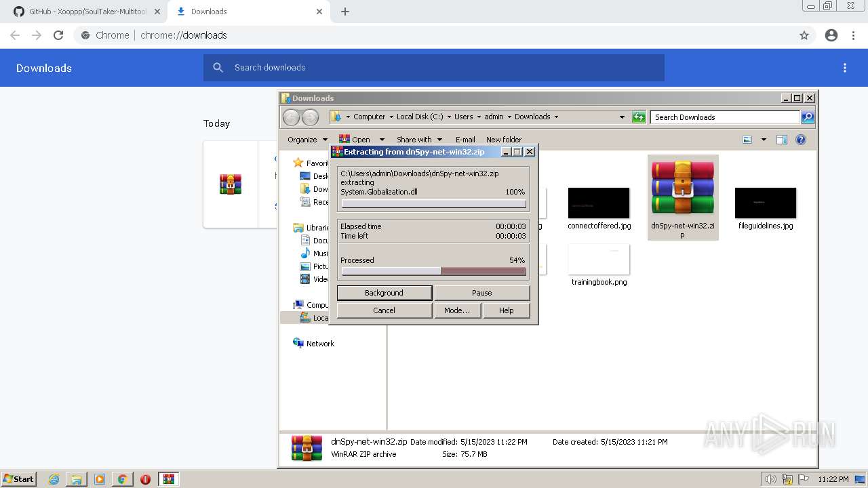Image resolution: width=868 pixels, height=488 pixels.
Task: Click the Favorites star in navigation pane
Action: pyautogui.click(x=298, y=163)
